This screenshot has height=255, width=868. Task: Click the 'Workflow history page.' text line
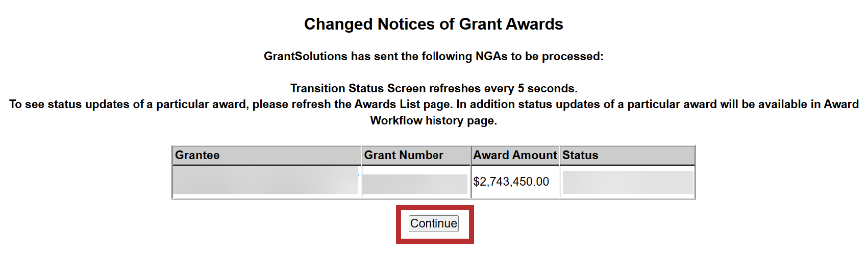click(x=433, y=120)
